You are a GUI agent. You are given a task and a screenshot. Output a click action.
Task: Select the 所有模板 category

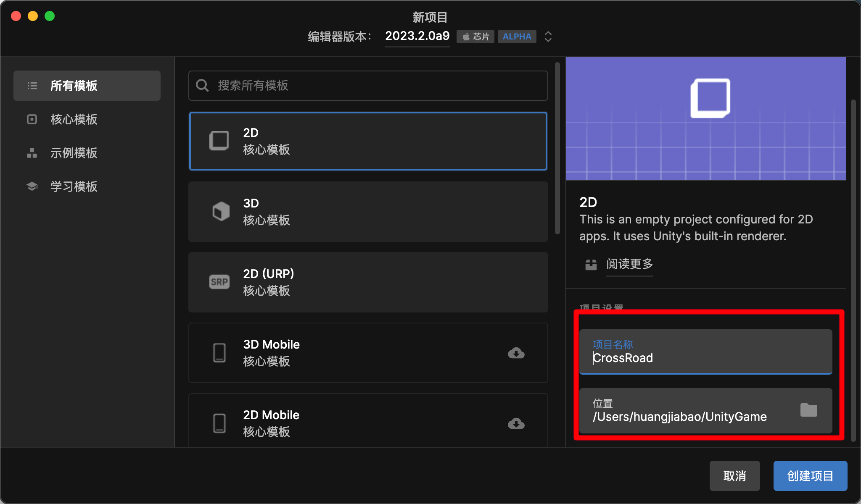click(87, 86)
